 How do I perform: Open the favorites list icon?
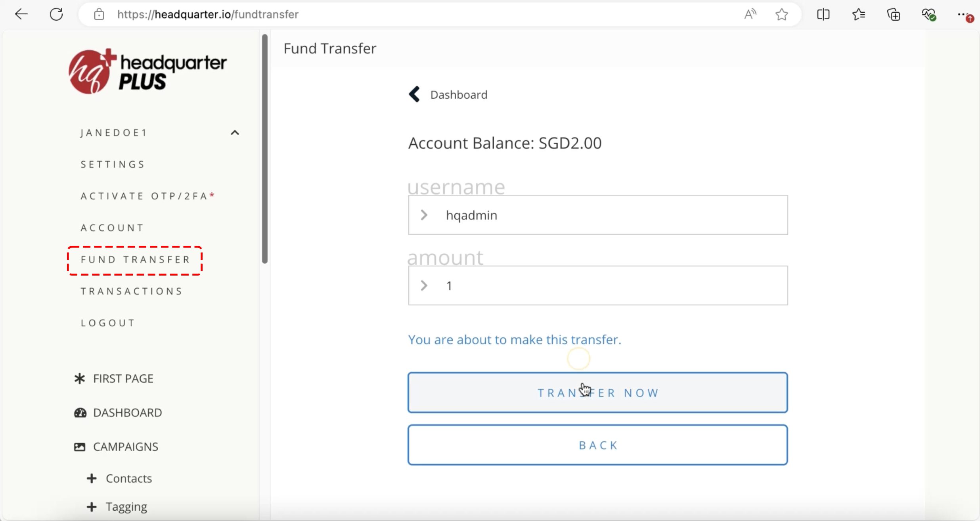(x=858, y=14)
